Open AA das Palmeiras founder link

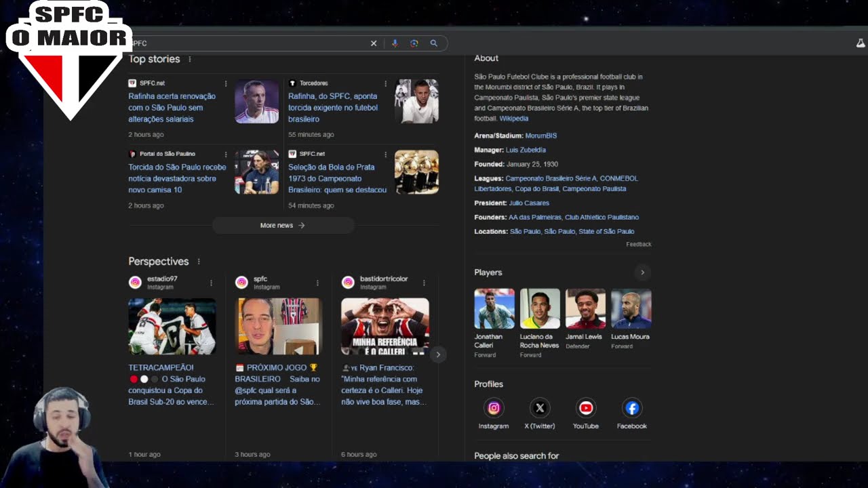click(535, 218)
